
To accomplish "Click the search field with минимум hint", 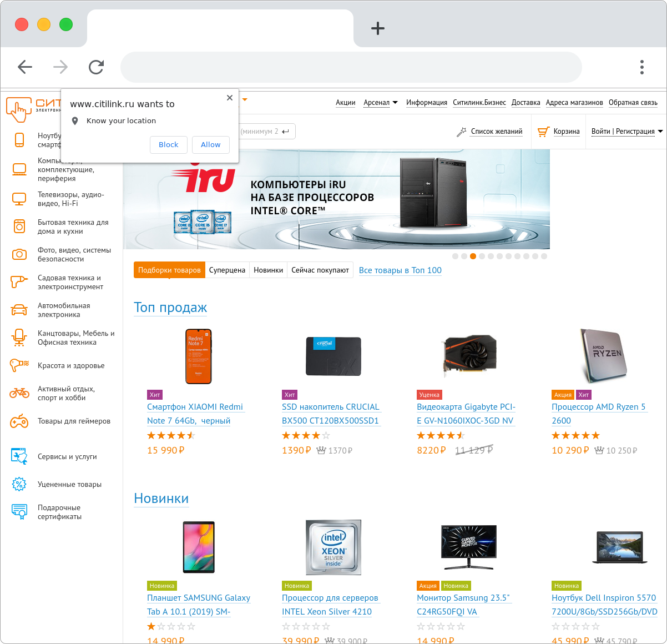I will coord(267,132).
